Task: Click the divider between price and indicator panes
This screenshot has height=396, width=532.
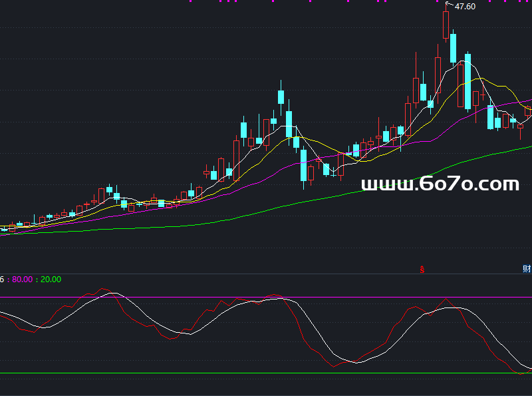Action: tap(266, 274)
